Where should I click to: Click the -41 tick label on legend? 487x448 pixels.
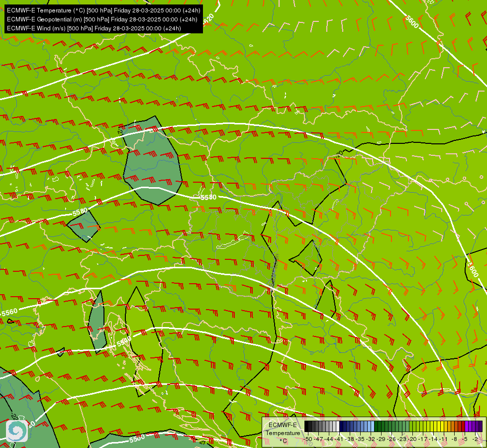pos(339,439)
